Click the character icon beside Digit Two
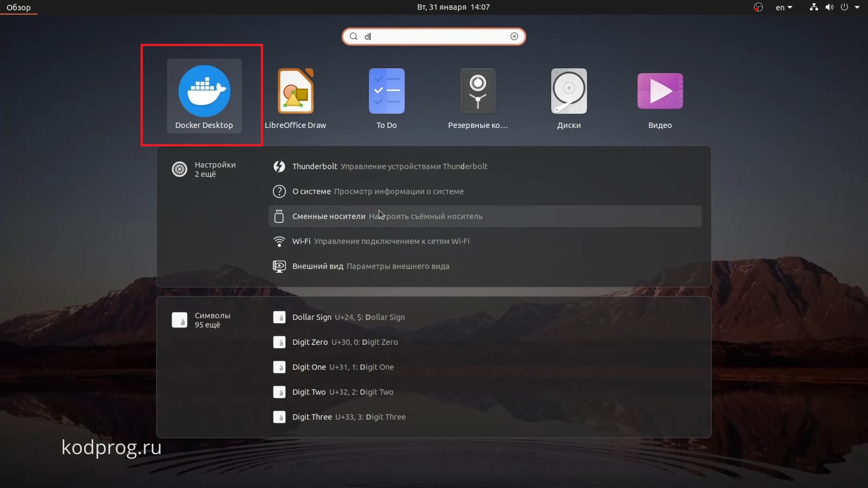The width and height of the screenshot is (868, 488). 279,392
